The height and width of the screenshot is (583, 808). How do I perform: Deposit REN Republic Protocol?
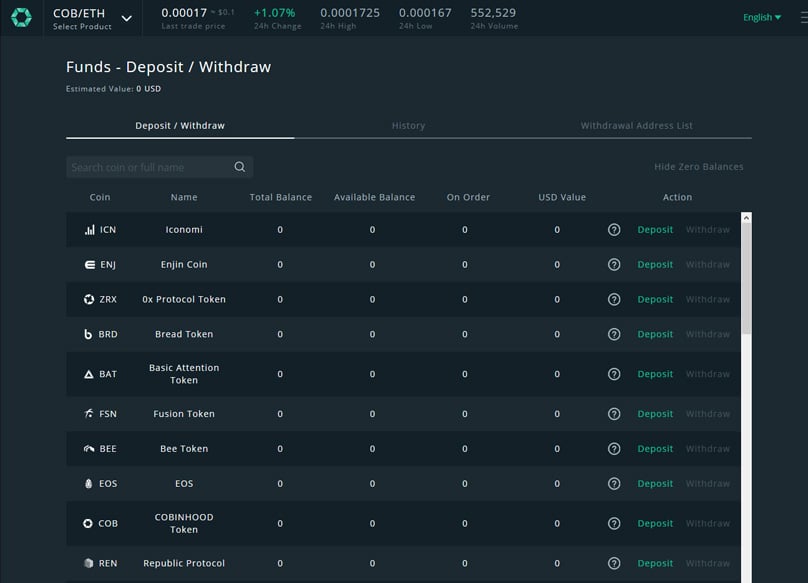(655, 563)
